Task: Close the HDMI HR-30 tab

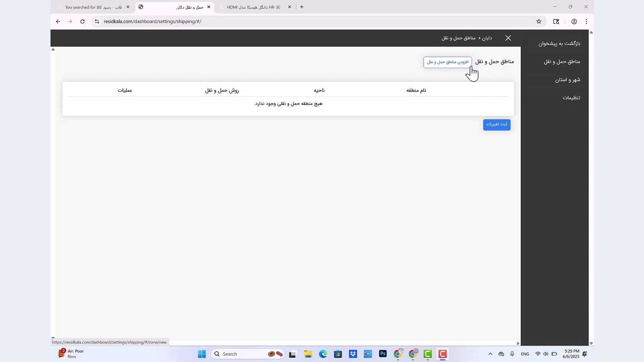Action: (289, 7)
